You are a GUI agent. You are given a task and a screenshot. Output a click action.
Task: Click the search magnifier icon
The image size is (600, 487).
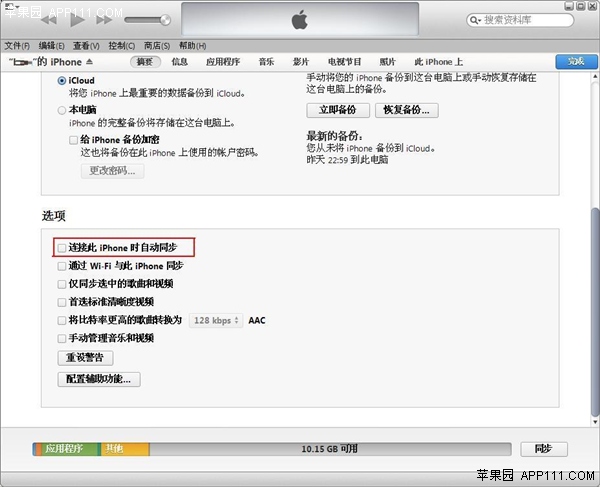pos(474,20)
